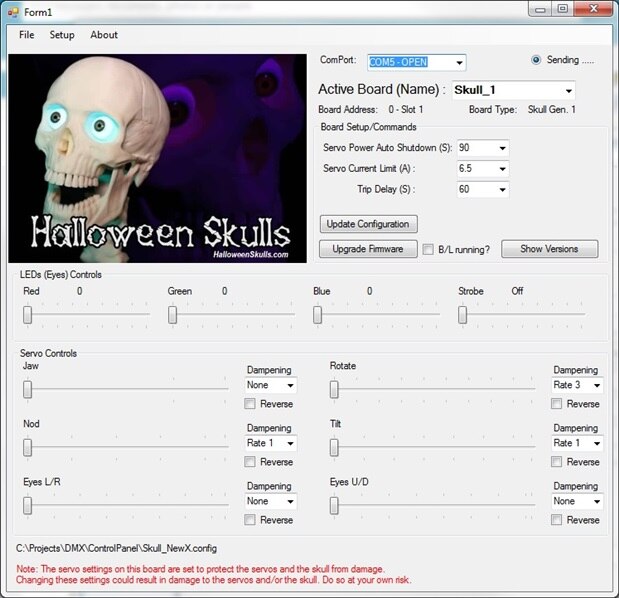Enable Reverse for the Nod servo
619x598 pixels.
(x=249, y=462)
